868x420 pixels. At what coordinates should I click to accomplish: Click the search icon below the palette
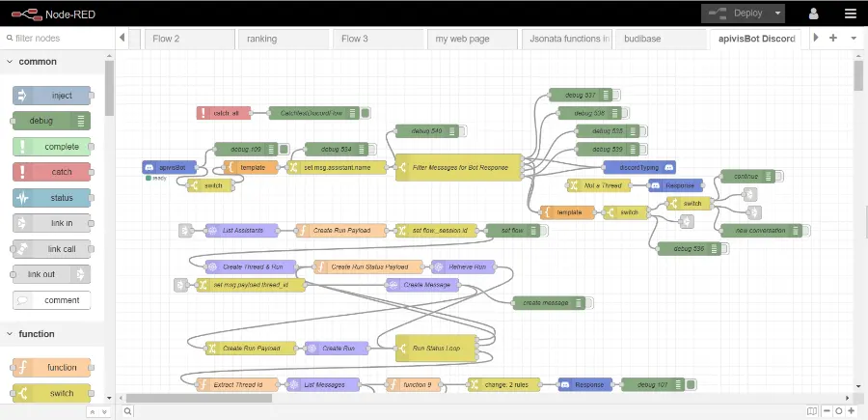[x=128, y=411]
